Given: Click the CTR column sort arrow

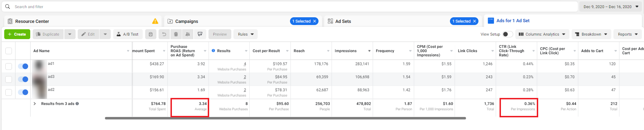Looking at the screenshot, I should [534, 51].
